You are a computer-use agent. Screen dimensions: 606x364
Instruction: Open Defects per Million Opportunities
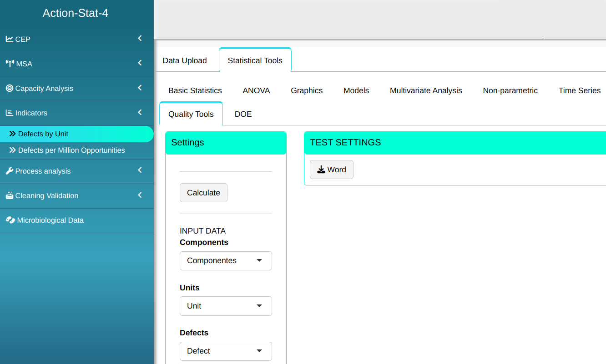(71, 150)
